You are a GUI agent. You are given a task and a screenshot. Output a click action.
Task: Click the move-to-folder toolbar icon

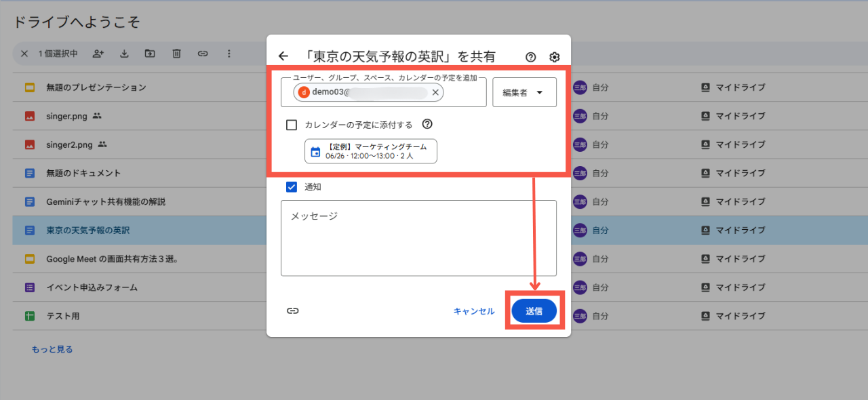tap(150, 54)
